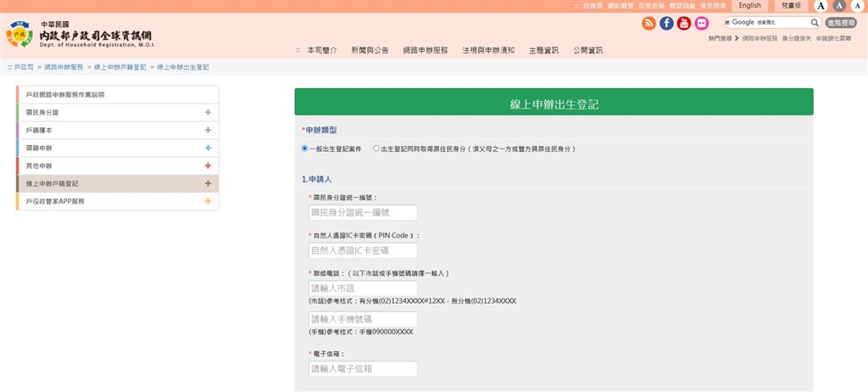This screenshot has width=868, height=392.
Task: Set the smallest font size A
Action: pyautogui.click(x=858, y=6)
